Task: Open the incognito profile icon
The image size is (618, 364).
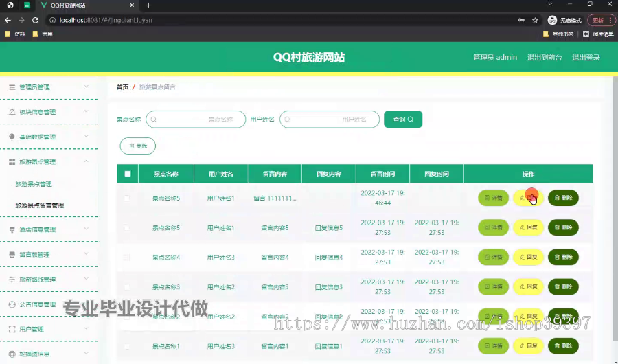Action: tap(553, 20)
